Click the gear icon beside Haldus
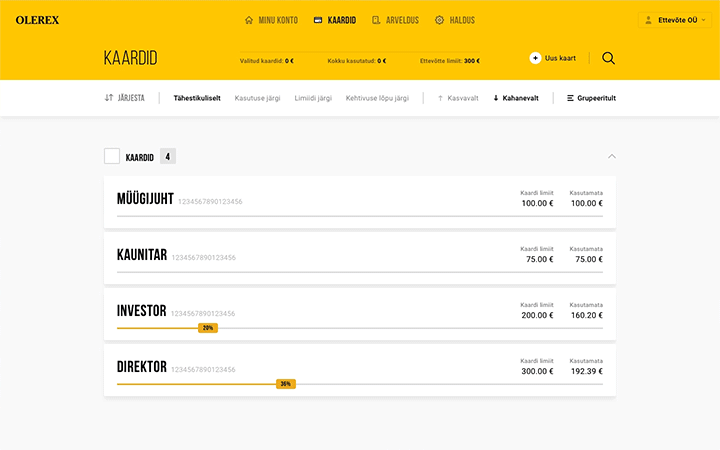720x450 pixels. click(439, 20)
